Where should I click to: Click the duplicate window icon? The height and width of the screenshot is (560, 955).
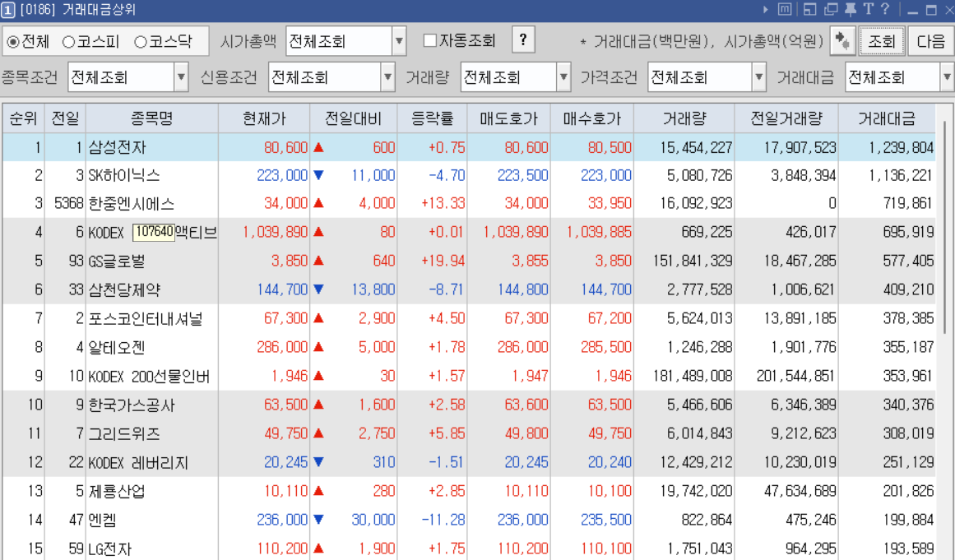[x=831, y=10]
